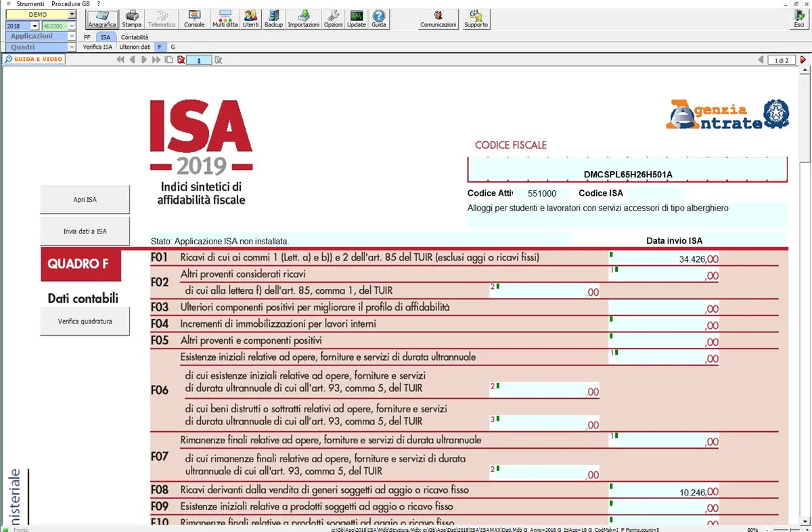Select the Multi ditta icon

coord(225,19)
